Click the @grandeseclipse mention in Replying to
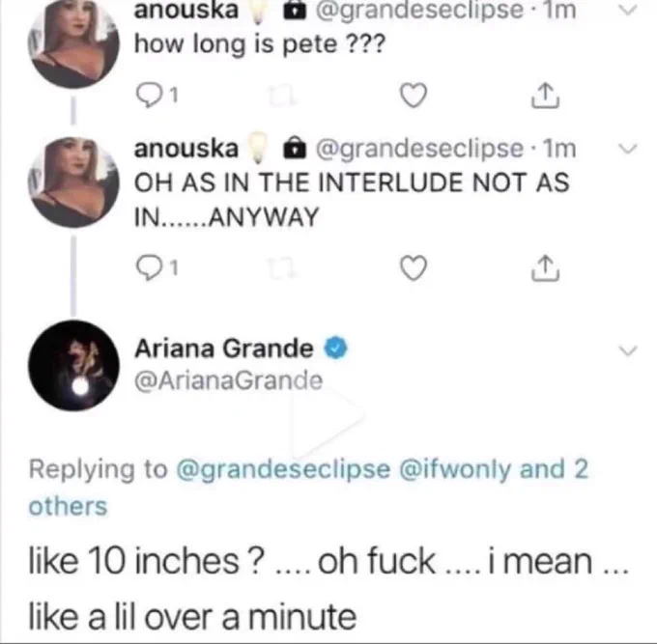The height and width of the screenshot is (644, 657). tap(284, 470)
